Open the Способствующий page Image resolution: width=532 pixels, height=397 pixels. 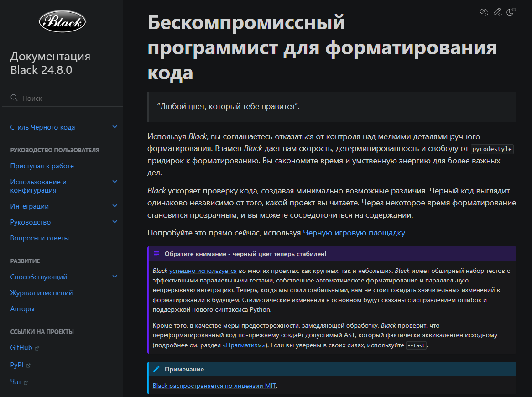39,277
